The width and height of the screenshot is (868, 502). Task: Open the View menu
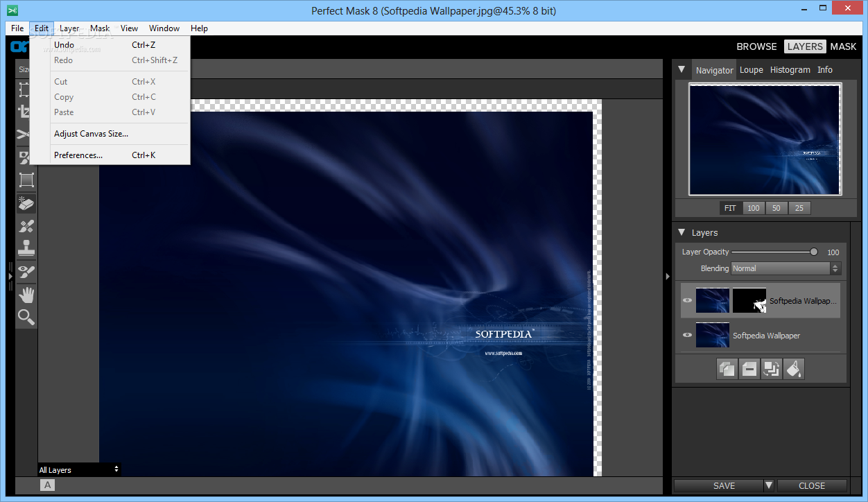pyautogui.click(x=129, y=28)
